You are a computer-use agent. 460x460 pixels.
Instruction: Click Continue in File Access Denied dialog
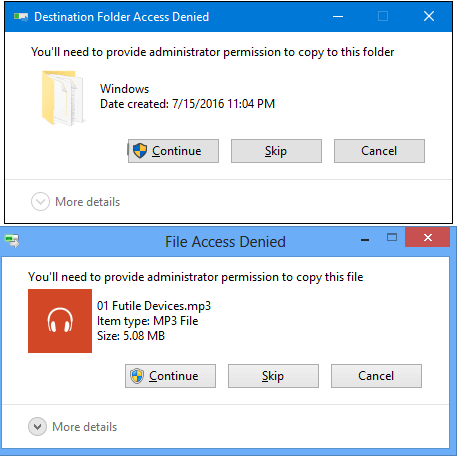pyautogui.click(x=170, y=376)
